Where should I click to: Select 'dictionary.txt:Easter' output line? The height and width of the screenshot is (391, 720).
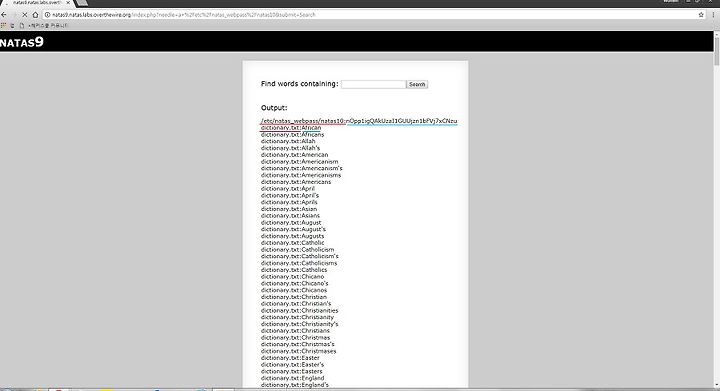[290, 357]
